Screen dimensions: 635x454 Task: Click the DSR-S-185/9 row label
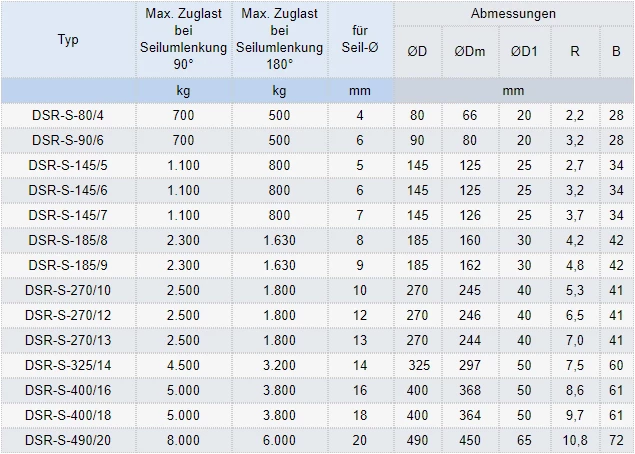point(68,265)
